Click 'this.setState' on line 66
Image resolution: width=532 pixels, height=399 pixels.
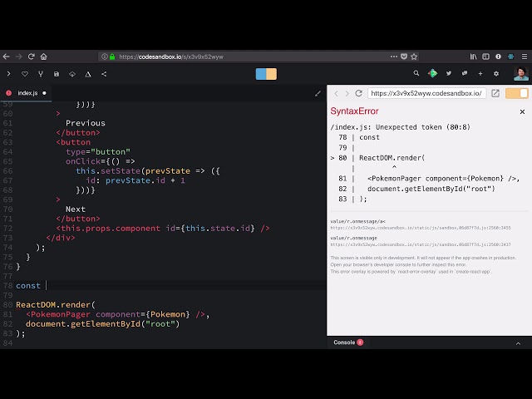click(108, 170)
